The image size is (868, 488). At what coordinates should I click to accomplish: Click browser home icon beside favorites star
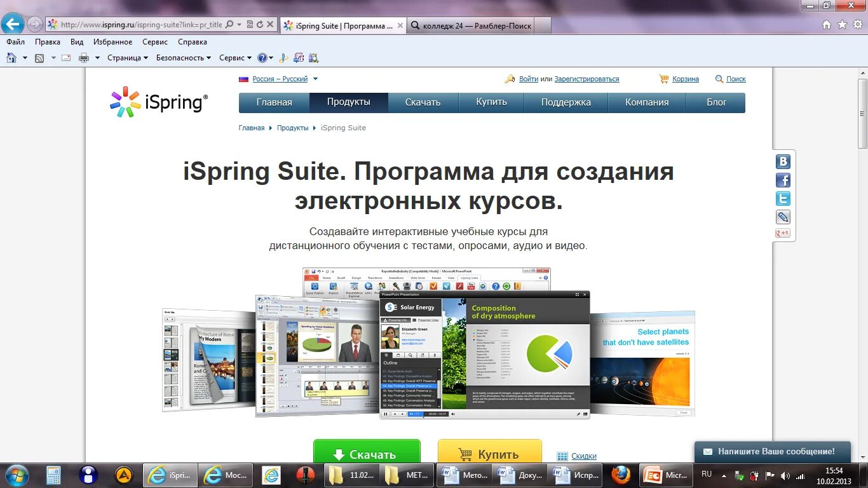[x=827, y=25]
